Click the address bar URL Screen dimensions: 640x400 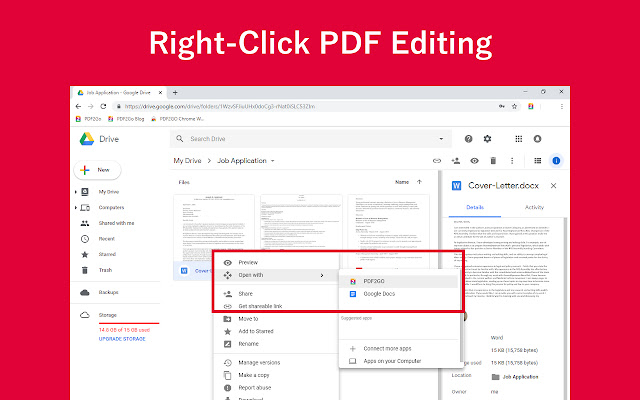220,107
